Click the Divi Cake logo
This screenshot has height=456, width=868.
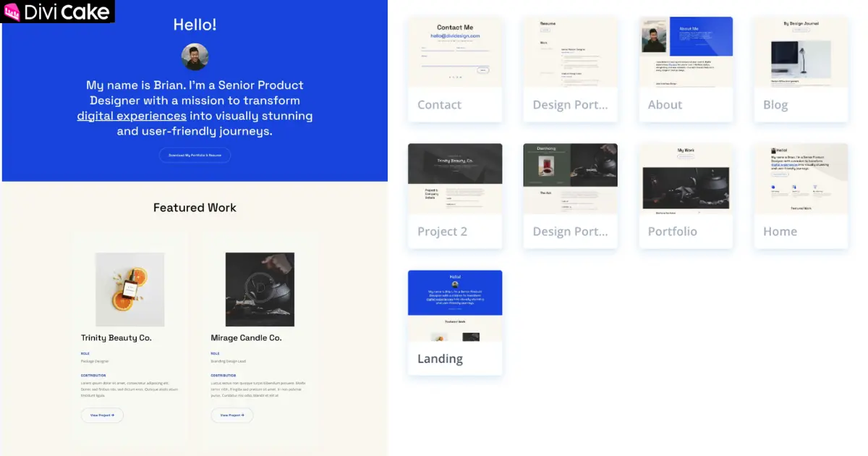[58, 12]
